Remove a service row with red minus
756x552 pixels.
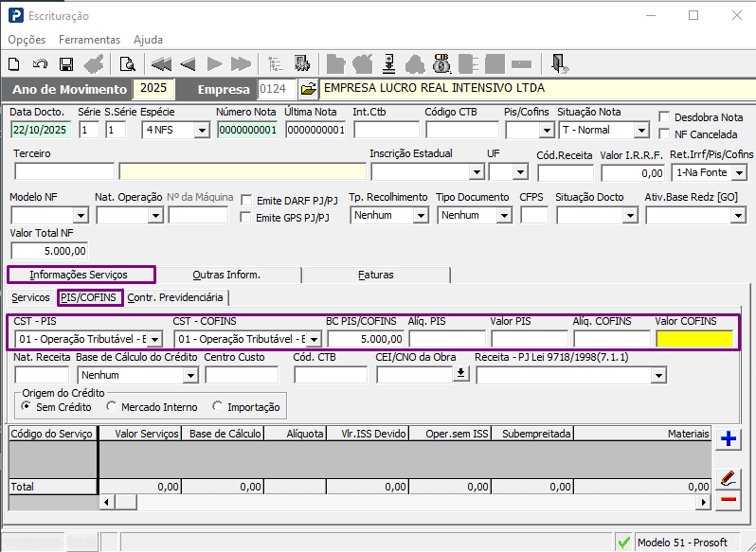tap(729, 499)
